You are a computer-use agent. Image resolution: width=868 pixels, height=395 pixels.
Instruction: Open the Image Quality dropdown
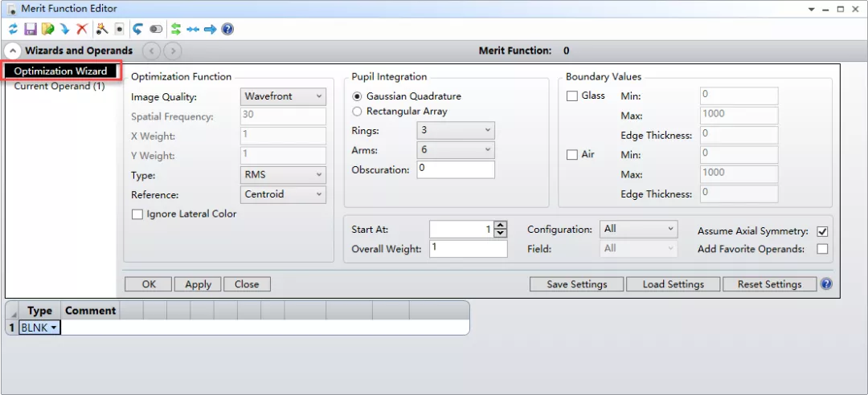pyautogui.click(x=284, y=96)
